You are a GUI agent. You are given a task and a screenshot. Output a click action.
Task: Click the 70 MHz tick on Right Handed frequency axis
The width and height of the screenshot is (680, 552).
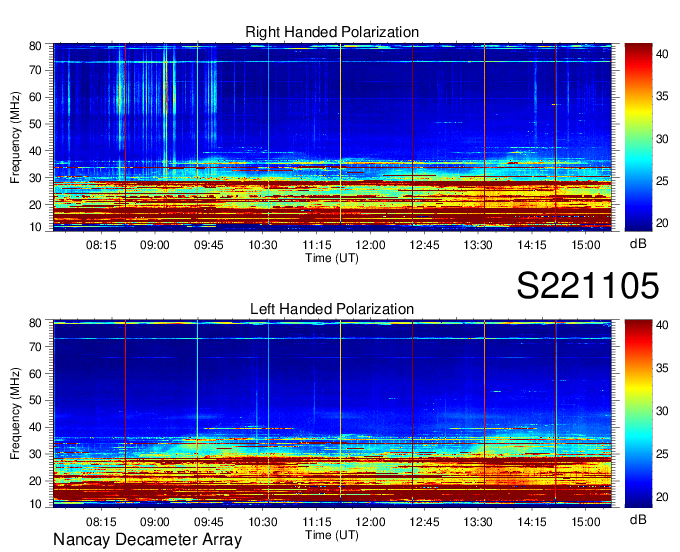point(36,70)
